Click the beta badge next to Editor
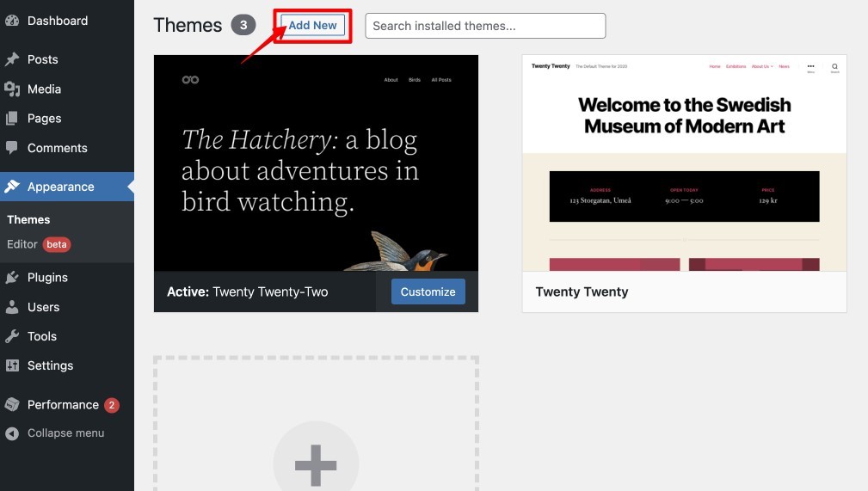This screenshot has width=868, height=491. (57, 244)
